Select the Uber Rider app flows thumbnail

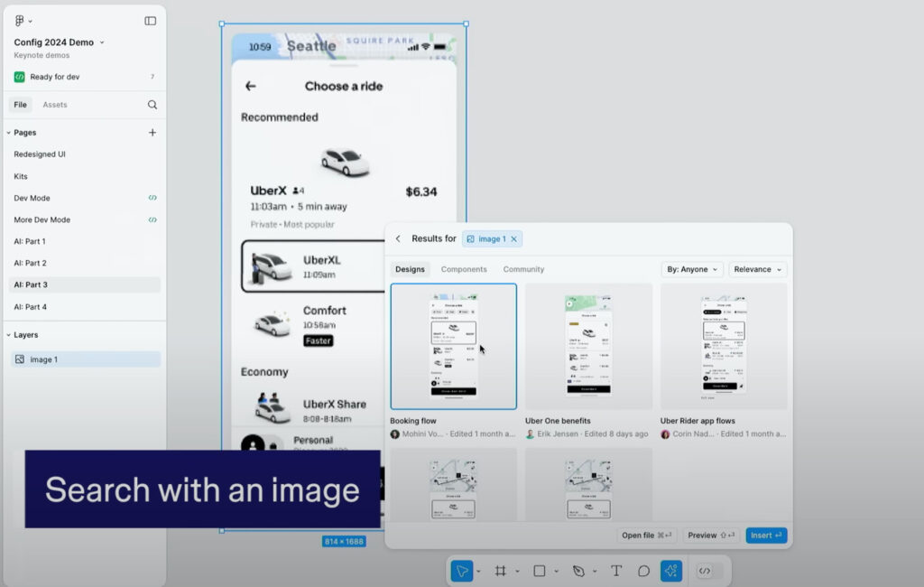coord(724,346)
